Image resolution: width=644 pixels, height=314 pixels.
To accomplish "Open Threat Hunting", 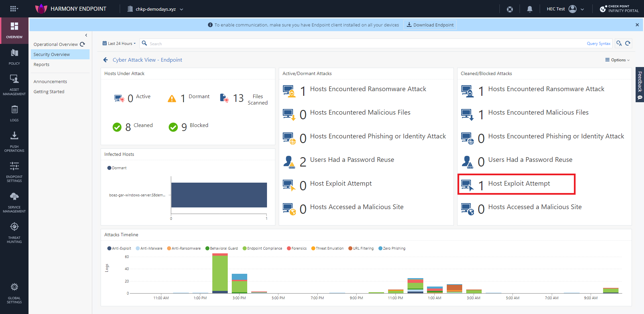I will tap(14, 232).
